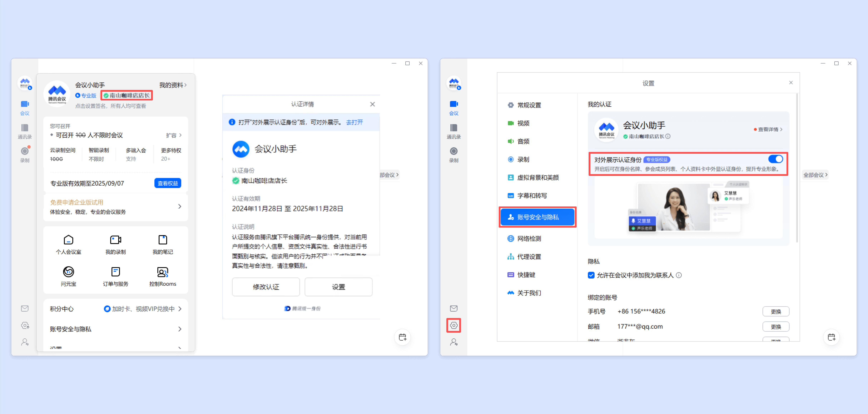
Task: Open 通讯录 in right window sidebar
Action: click(453, 131)
